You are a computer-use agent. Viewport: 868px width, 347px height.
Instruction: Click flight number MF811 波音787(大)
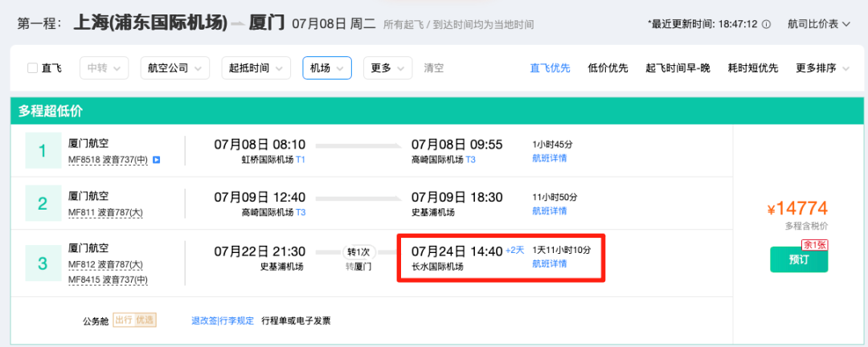[105, 213]
